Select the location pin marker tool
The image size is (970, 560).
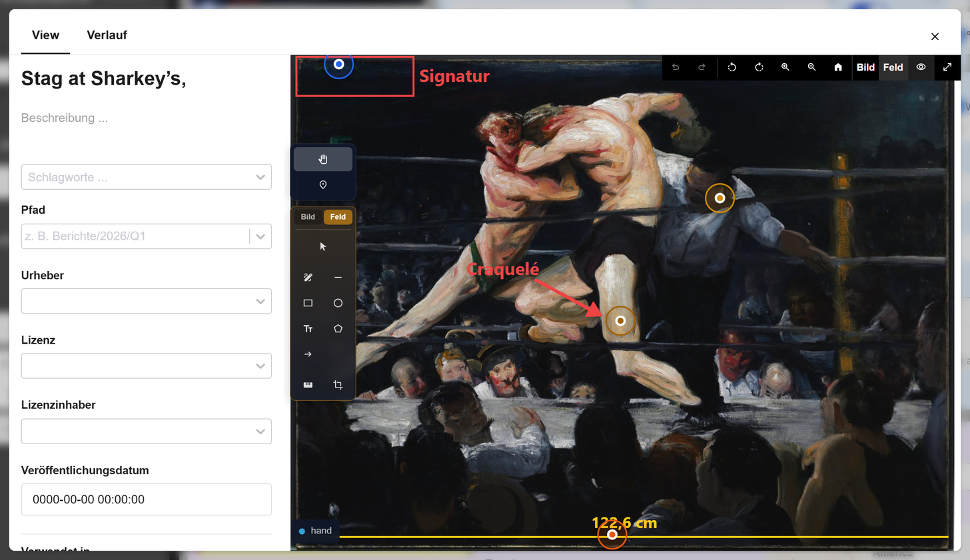pyautogui.click(x=323, y=185)
